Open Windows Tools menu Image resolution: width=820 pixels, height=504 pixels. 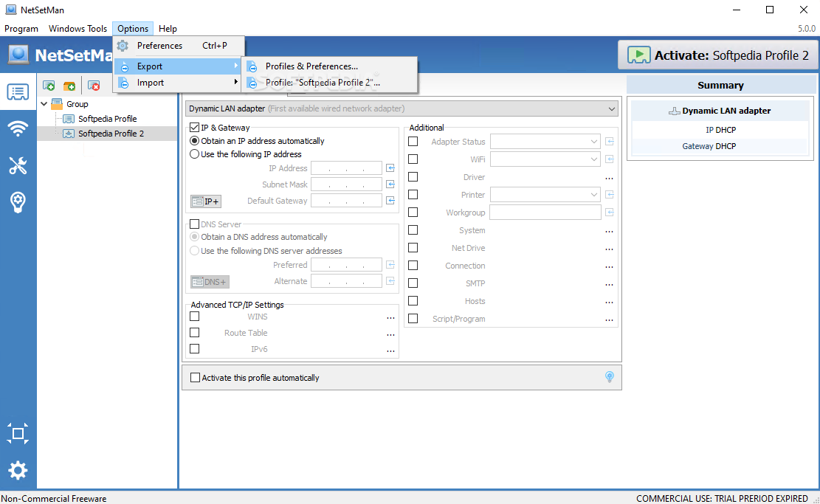[x=77, y=29]
